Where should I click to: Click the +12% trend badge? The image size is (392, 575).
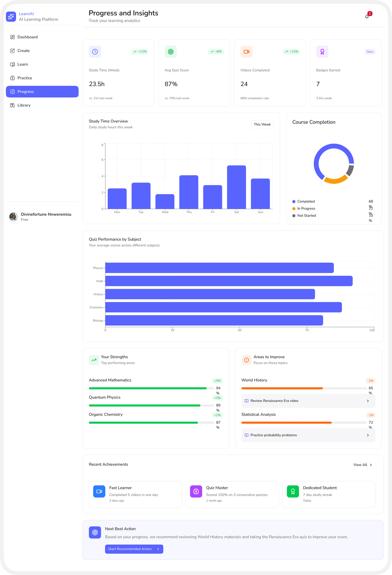(x=140, y=52)
